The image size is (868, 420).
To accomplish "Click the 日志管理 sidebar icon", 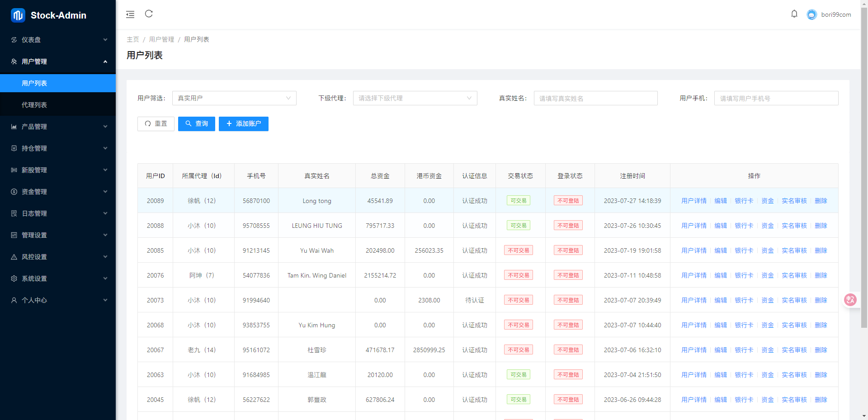I will click(14, 213).
